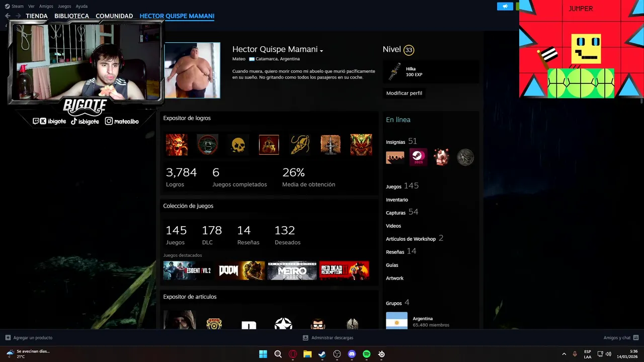Viewport: 644px width, 362px height.
Task: Open Amigos y chat
Action: click(x=621, y=338)
